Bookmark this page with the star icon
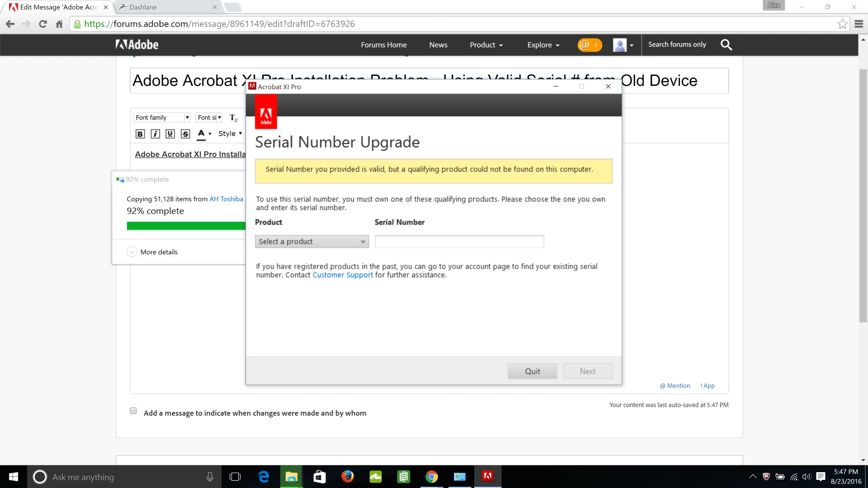Viewport: 868px width, 488px height. point(842,24)
